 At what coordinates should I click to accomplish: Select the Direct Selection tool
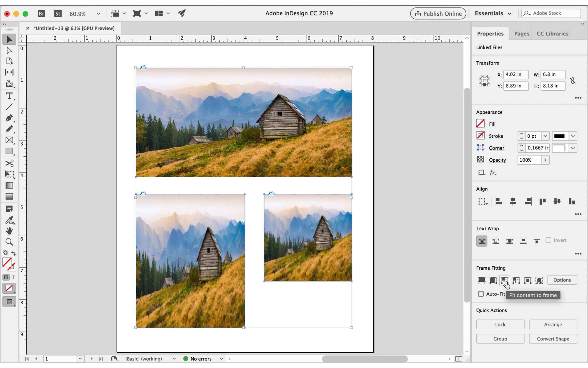[x=9, y=50]
